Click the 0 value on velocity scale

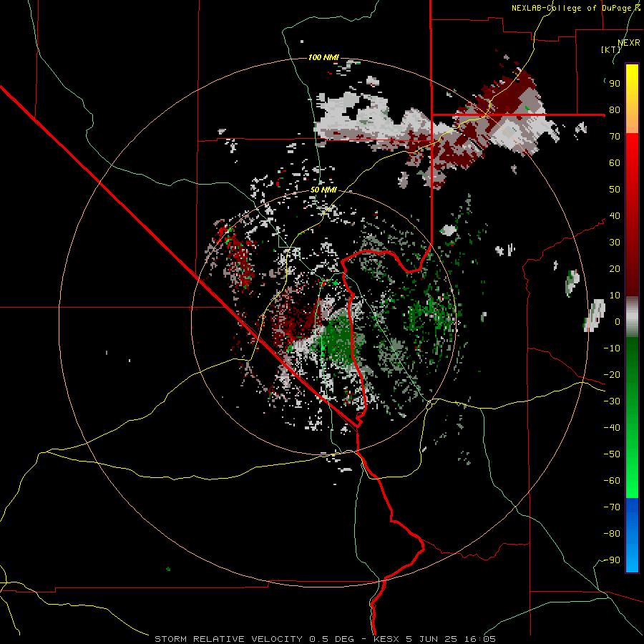(x=618, y=322)
